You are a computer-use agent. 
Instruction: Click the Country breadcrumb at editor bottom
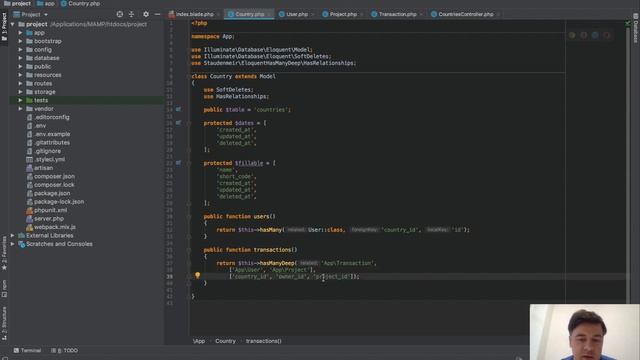click(225, 341)
